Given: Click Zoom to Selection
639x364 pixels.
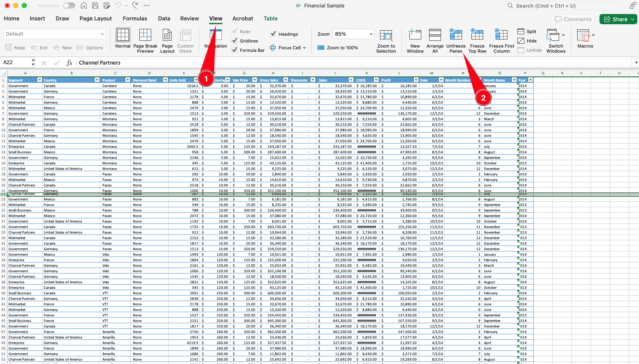Looking at the screenshot, I should click(386, 41).
